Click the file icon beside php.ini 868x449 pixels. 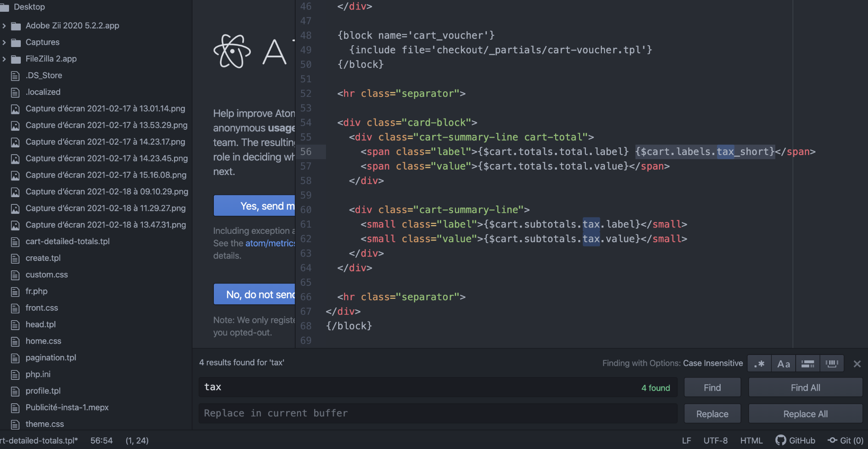coord(15,374)
